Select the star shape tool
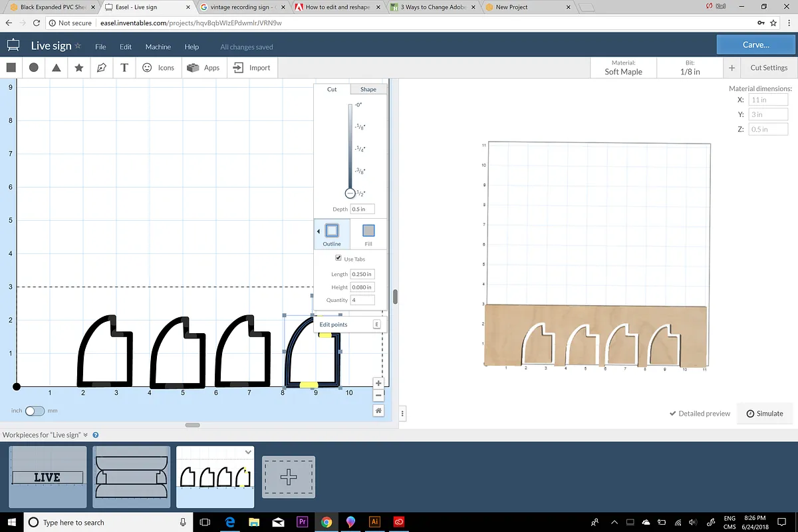Viewport: 798px width, 532px height. pyautogui.click(x=79, y=67)
